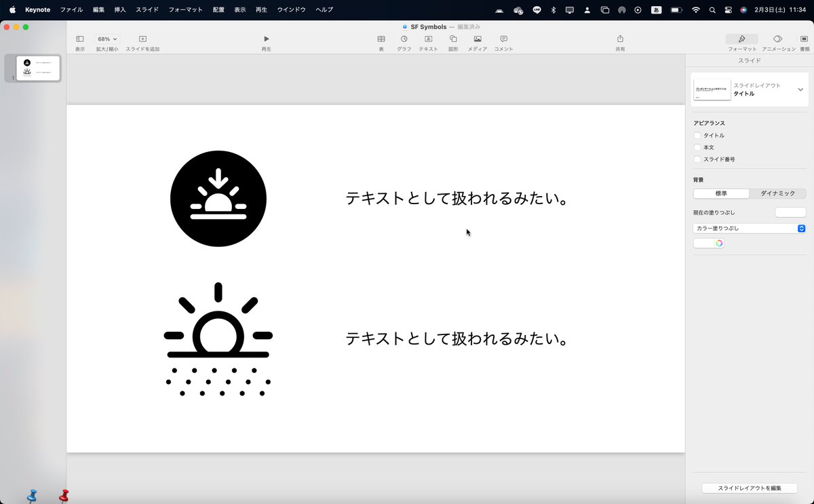
Task: Insert a chart with the グラフ icon
Action: (404, 39)
